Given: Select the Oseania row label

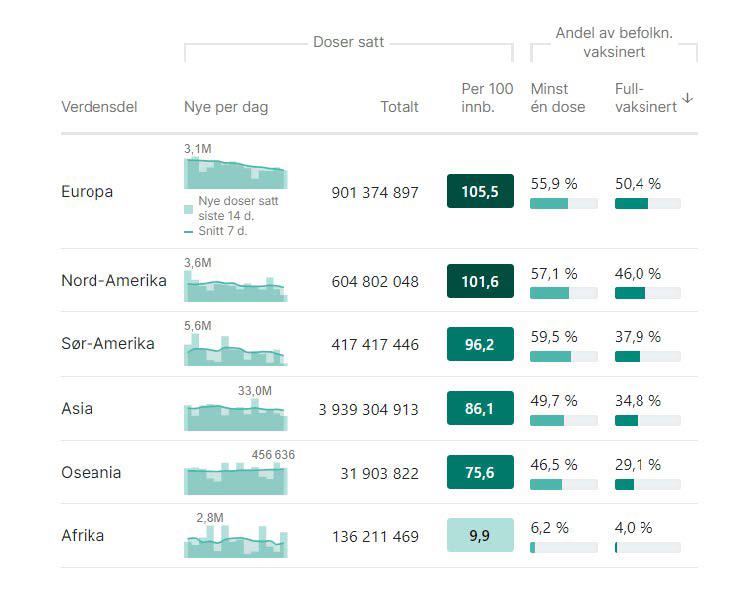Looking at the screenshot, I should point(91,472).
